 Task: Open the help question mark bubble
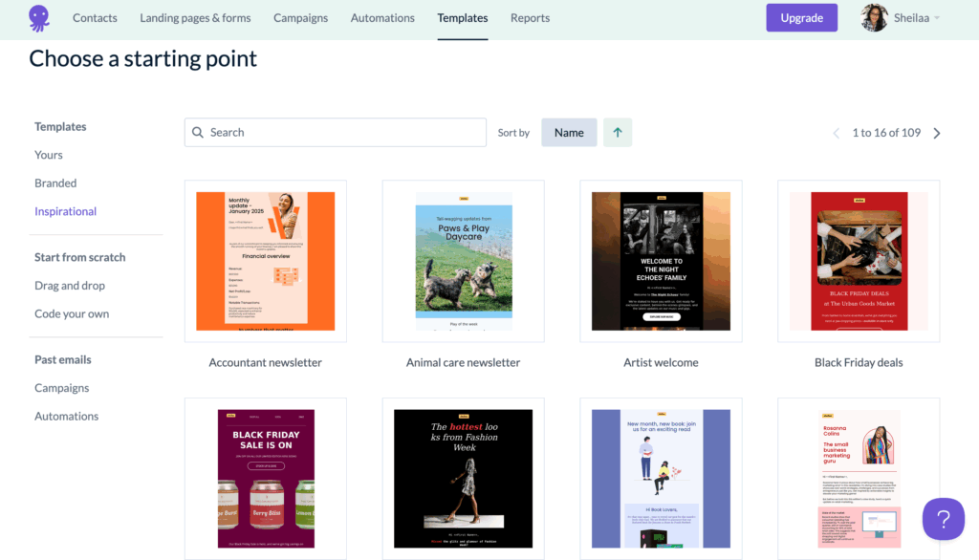click(943, 519)
